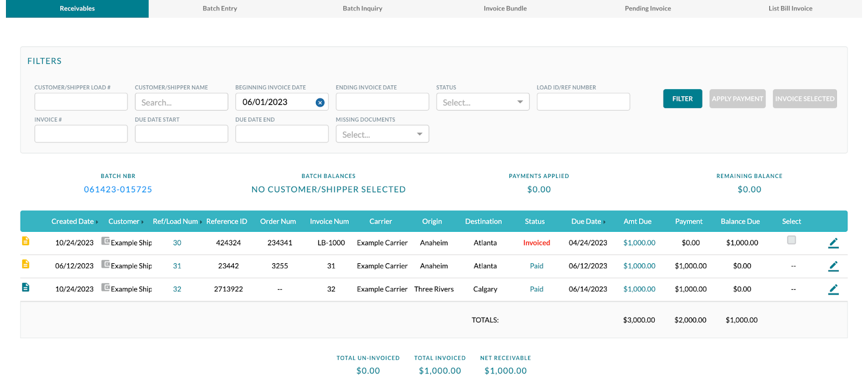
Task: Open Ref/Load Num 32 link
Action: 177,289
